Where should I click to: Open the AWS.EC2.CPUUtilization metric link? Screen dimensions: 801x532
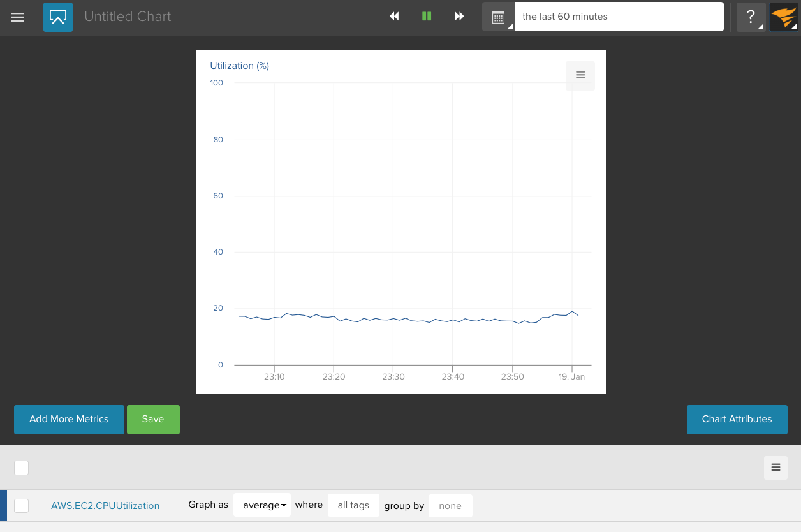(x=105, y=505)
